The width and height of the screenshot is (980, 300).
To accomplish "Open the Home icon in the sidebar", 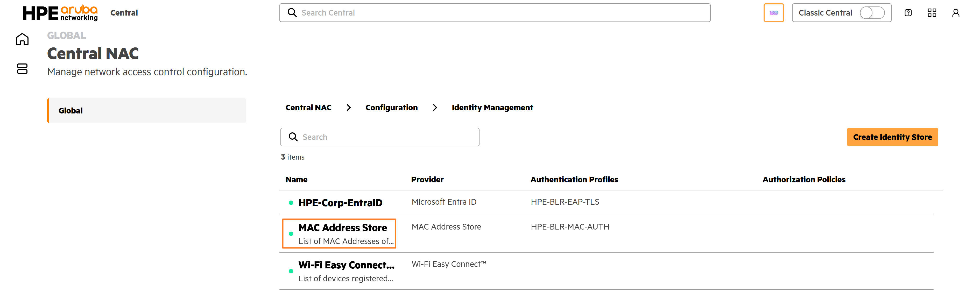I will coord(22,39).
